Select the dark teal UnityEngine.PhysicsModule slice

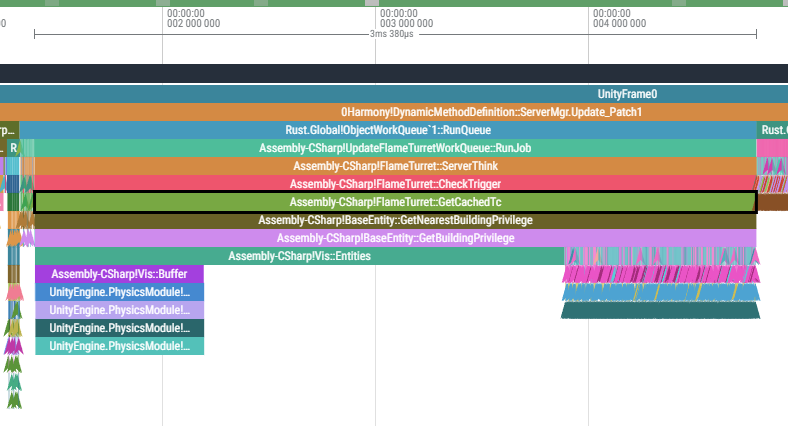point(119,328)
